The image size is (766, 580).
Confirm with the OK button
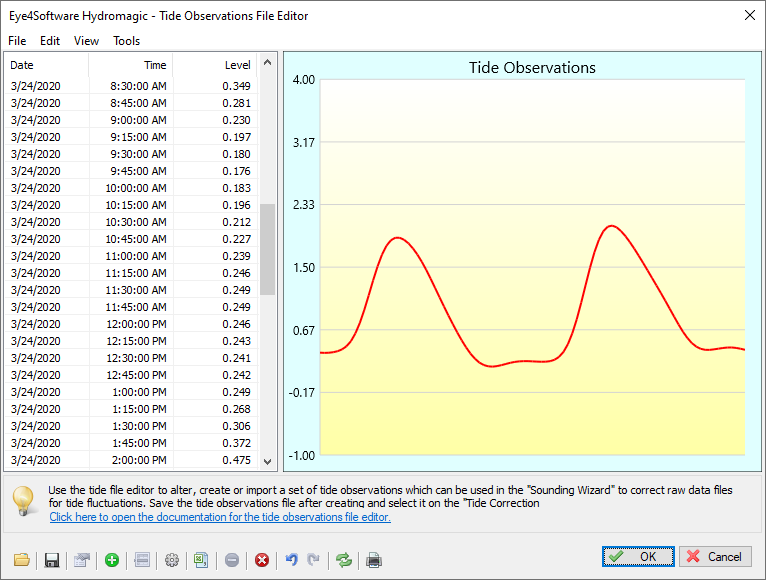[638, 557]
